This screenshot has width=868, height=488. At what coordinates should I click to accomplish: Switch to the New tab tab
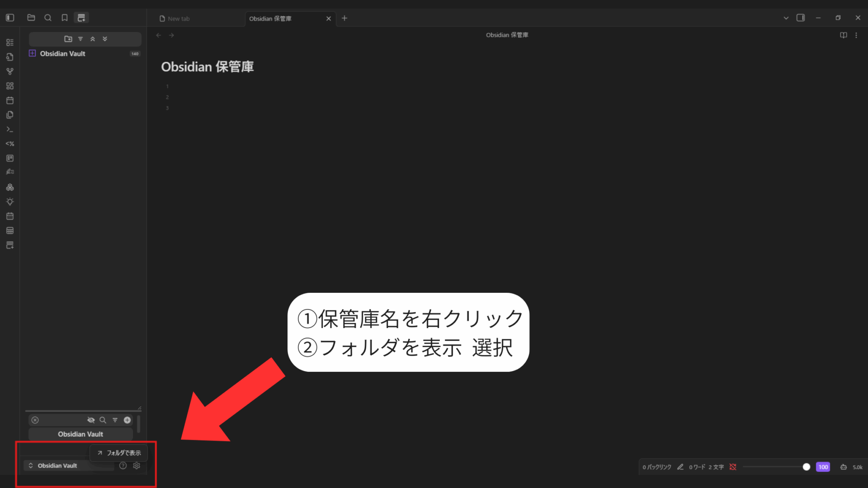click(179, 19)
